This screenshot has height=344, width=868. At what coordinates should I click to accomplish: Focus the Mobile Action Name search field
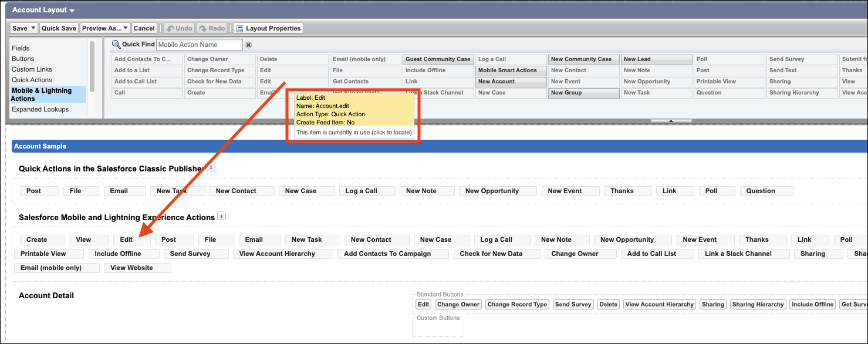point(200,45)
